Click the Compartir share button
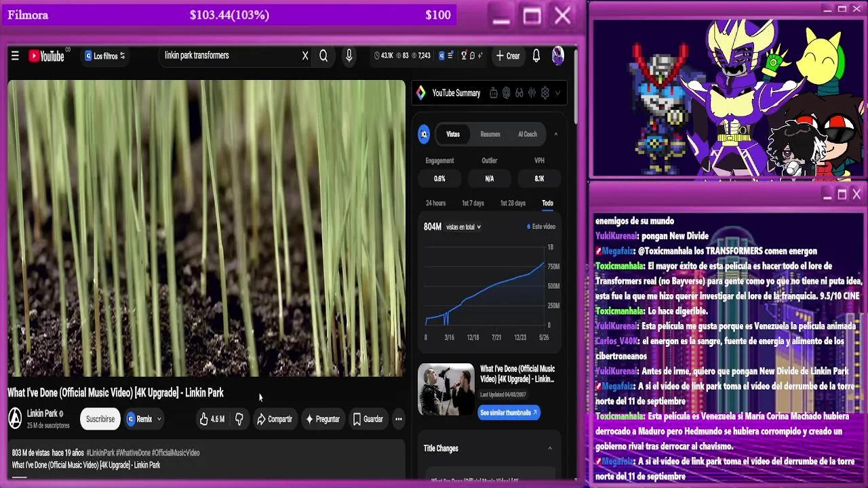Screen dimensions: 868x488 point(274,419)
